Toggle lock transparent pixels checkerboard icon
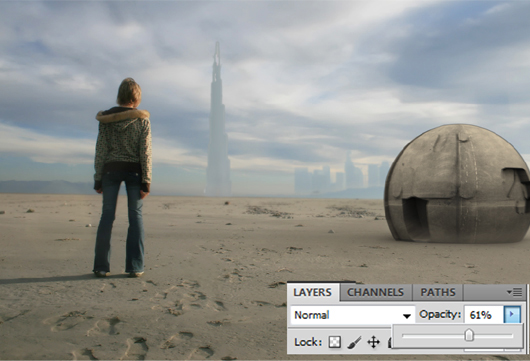The image size is (530, 361). tap(334, 342)
